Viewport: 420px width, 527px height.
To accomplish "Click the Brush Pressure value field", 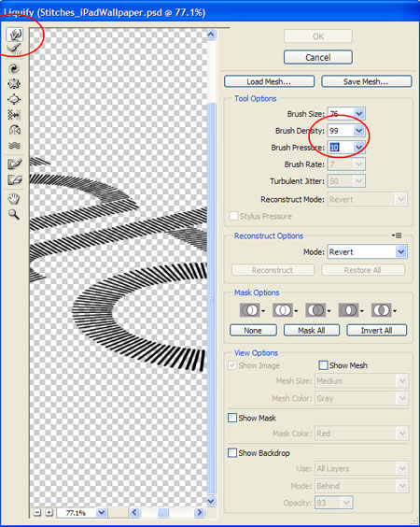I will 341,148.
